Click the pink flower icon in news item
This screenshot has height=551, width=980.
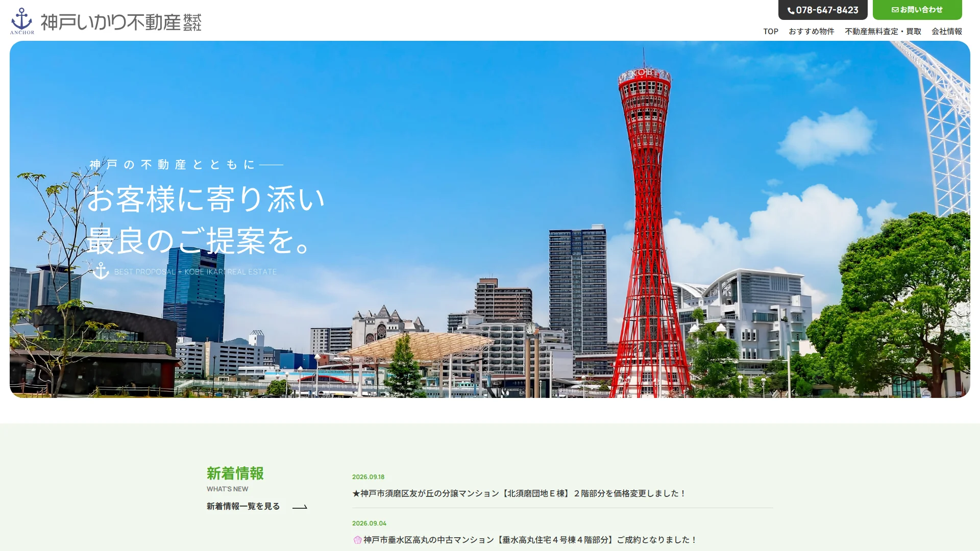point(358,540)
